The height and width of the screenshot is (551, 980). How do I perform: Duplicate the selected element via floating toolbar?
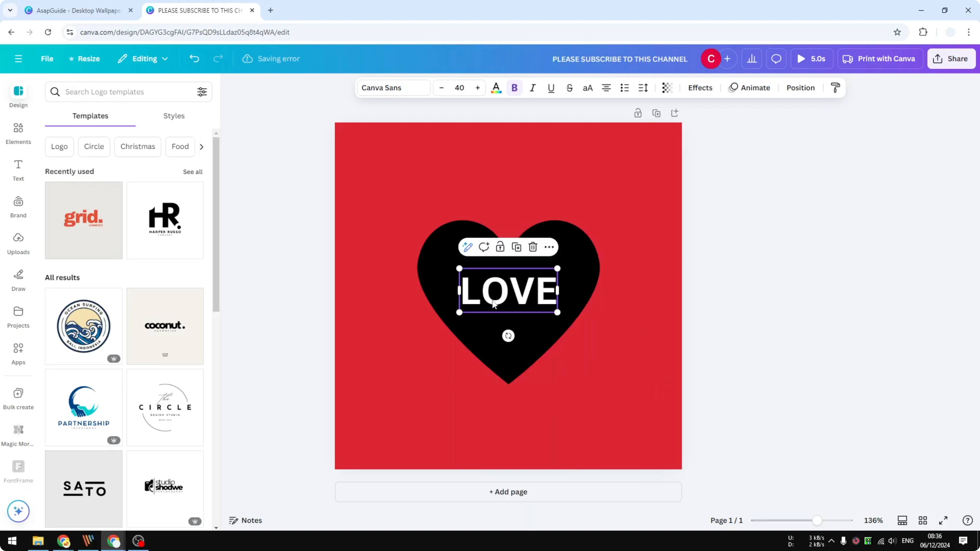pos(516,247)
